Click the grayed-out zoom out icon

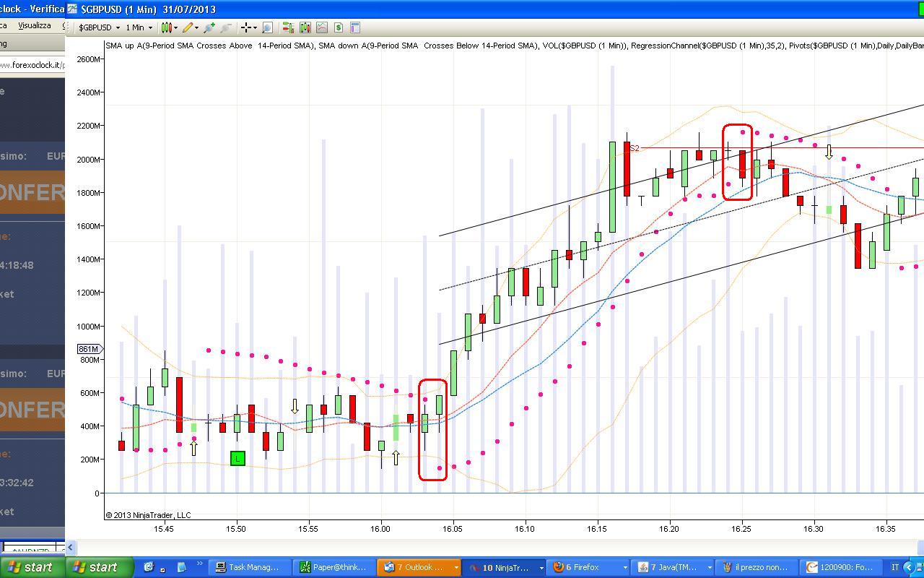pos(226,27)
